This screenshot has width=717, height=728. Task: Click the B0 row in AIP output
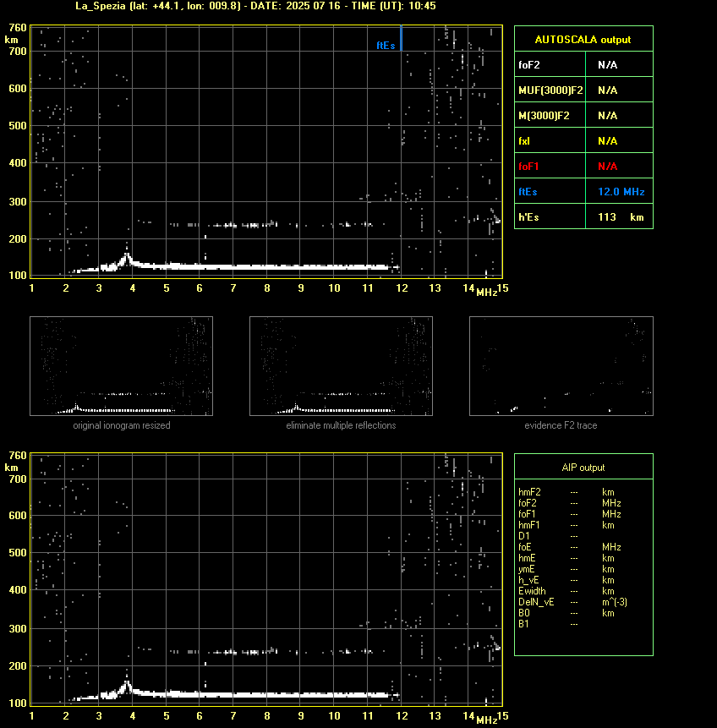(x=566, y=613)
